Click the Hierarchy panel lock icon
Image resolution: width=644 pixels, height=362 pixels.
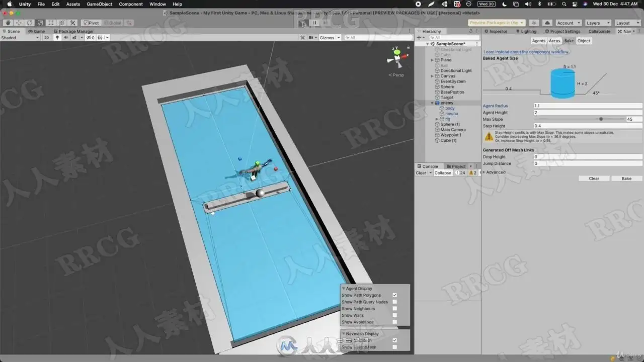(x=472, y=31)
